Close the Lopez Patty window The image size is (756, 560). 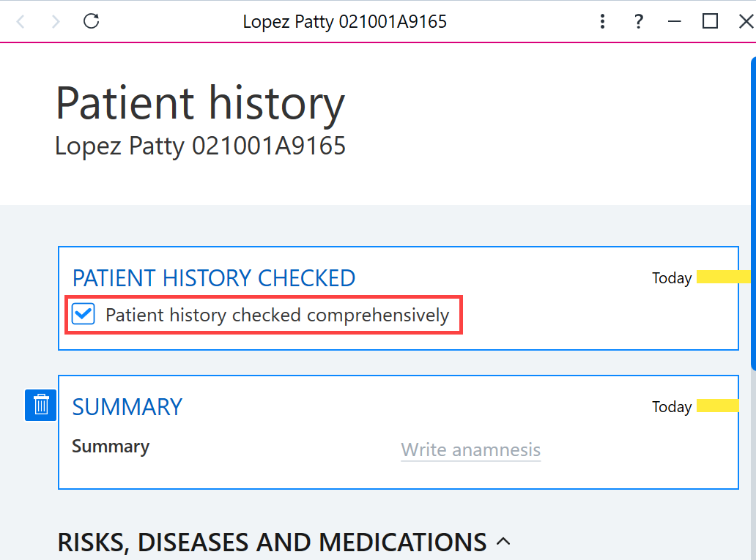[746, 21]
